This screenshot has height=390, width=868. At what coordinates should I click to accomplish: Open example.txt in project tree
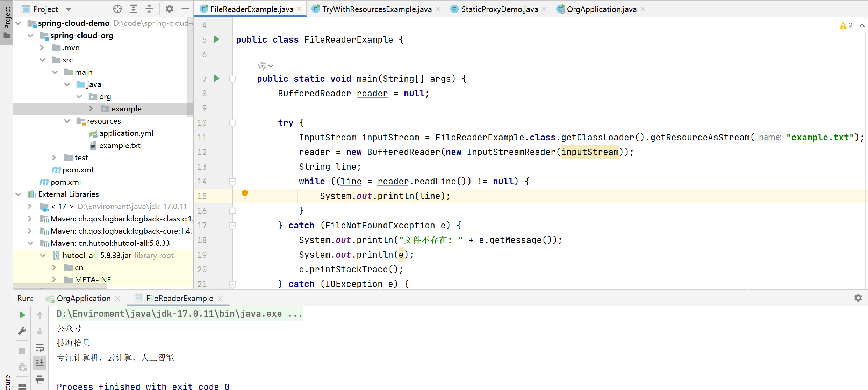pyautogui.click(x=120, y=146)
